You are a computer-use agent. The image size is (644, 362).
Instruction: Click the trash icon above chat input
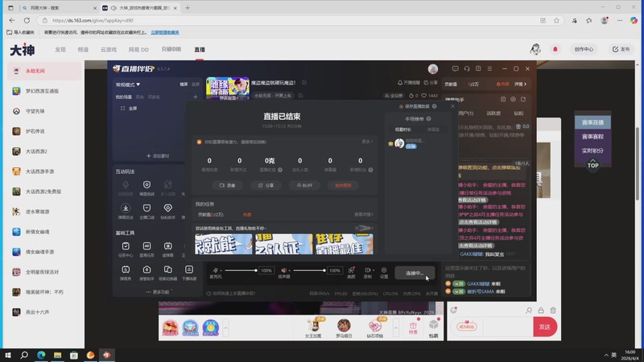point(553,311)
